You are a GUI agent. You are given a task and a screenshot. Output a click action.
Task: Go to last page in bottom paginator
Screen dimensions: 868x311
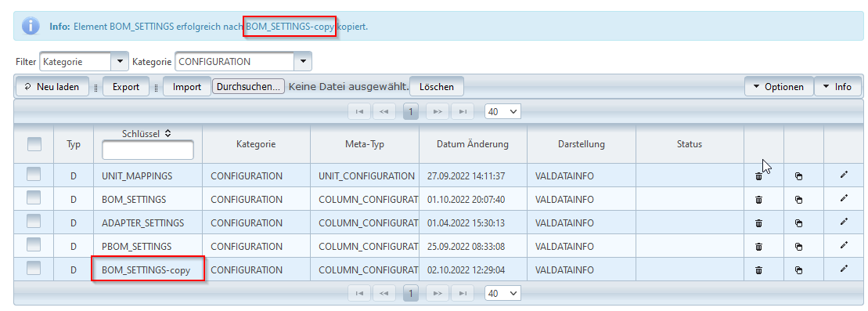tap(463, 293)
